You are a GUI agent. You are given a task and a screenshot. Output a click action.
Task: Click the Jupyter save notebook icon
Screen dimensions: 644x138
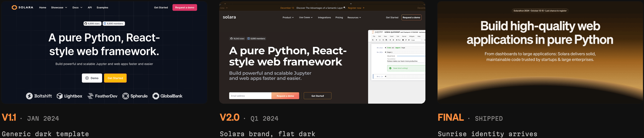click(x=373, y=40)
